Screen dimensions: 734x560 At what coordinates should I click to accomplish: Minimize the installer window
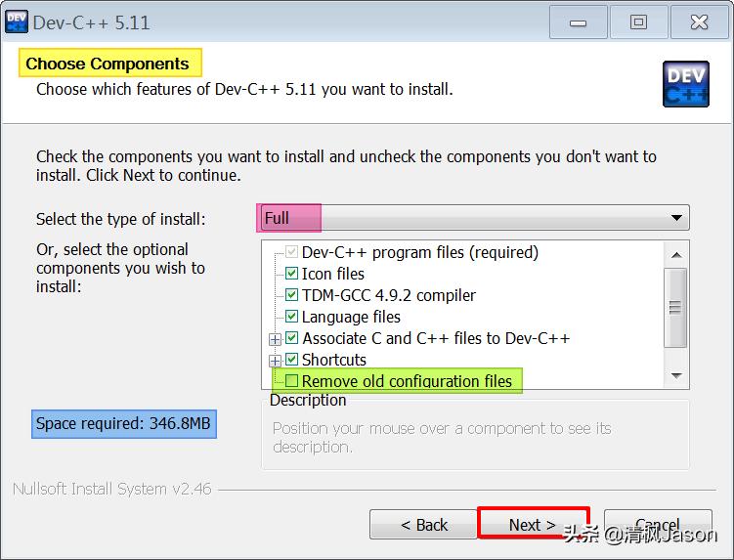(578, 22)
